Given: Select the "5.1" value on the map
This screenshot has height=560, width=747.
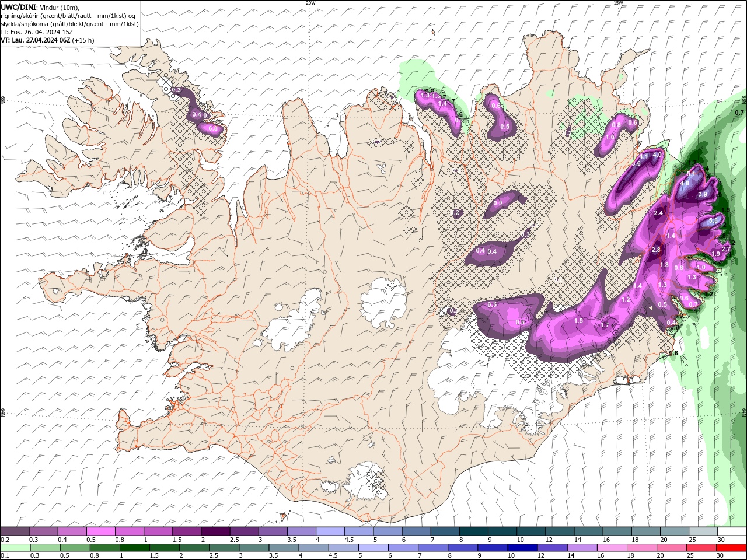Looking at the screenshot, I should [691, 174].
